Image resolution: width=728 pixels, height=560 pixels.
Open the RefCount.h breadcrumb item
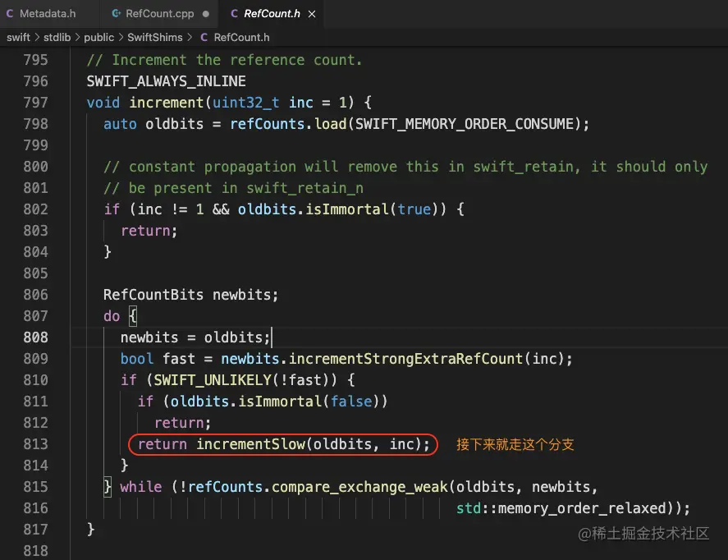[241, 37]
